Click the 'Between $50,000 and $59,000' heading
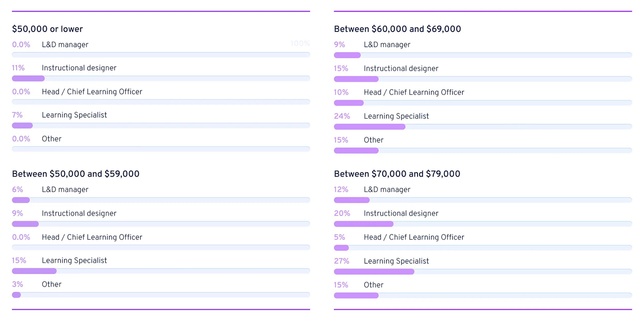The width and height of the screenshot is (644, 322). coord(76,174)
